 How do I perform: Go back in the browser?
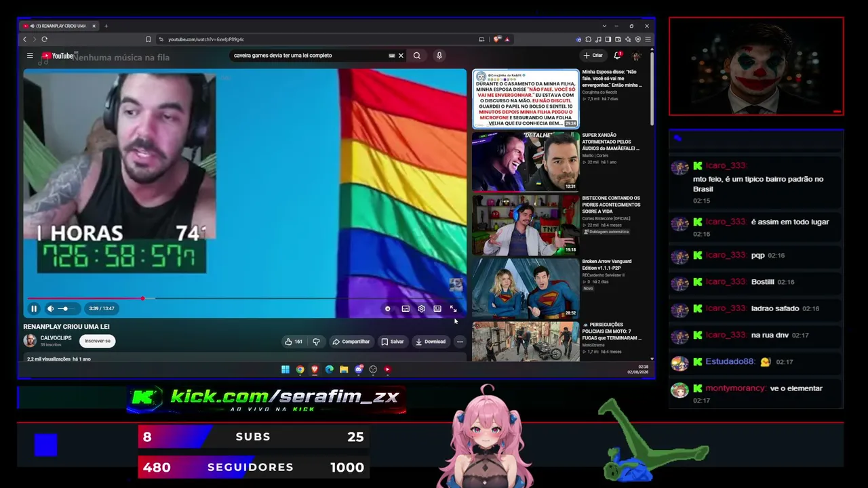(x=25, y=39)
